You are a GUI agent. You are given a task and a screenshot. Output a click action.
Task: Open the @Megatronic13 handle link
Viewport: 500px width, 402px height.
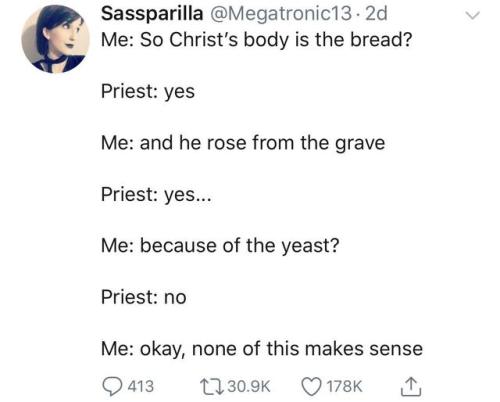[x=279, y=14]
